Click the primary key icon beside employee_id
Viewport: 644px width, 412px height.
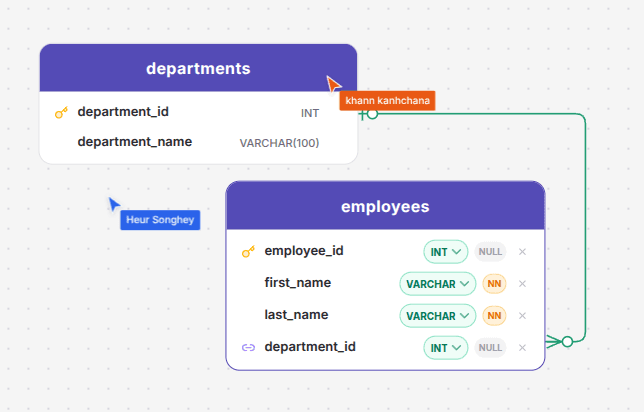click(248, 251)
